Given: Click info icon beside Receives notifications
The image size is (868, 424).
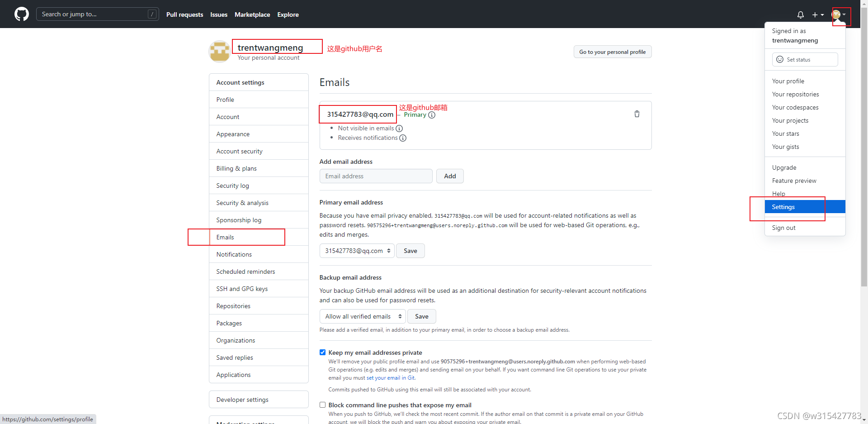Looking at the screenshot, I should pyautogui.click(x=403, y=138).
